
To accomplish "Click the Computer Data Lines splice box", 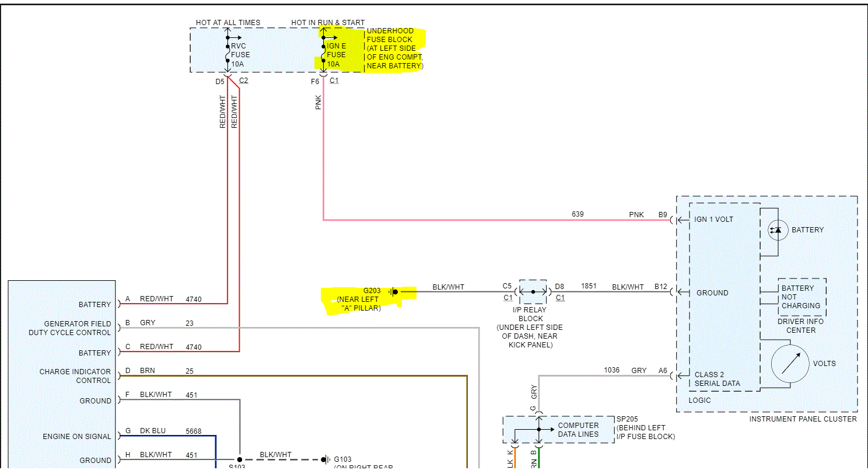I will 558,430.
